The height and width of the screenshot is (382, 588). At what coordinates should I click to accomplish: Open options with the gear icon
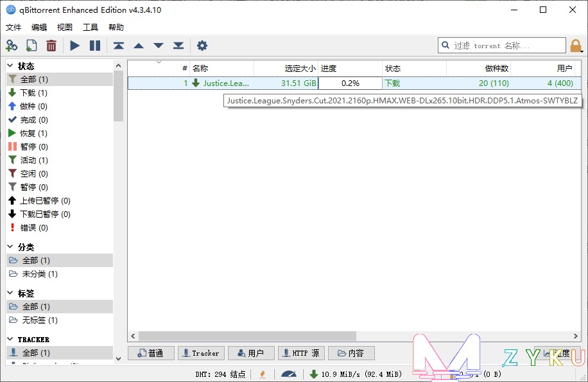tap(202, 46)
